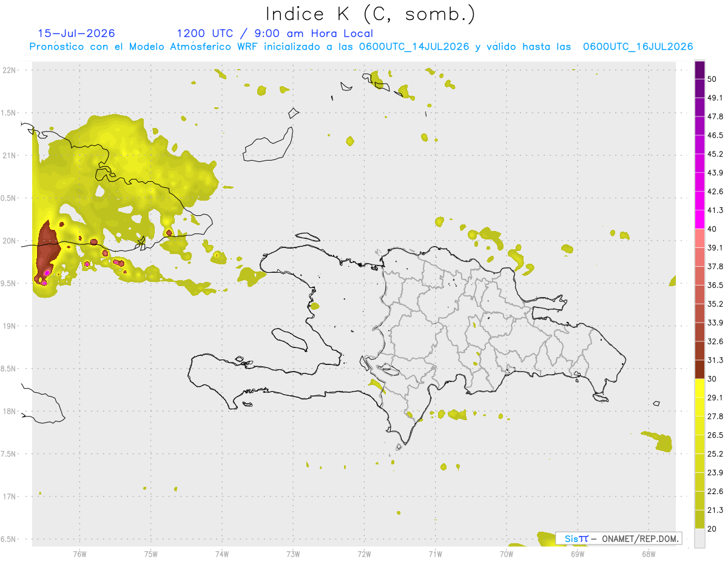Click the colorbar value "31.3"
Viewport: 728px width, 562px height.
point(715,360)
